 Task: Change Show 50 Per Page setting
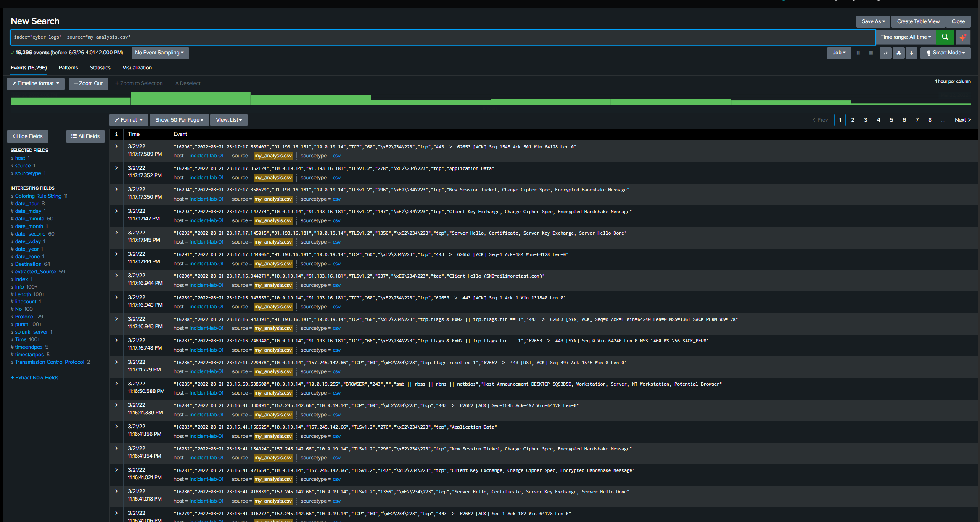pos(179,120)
